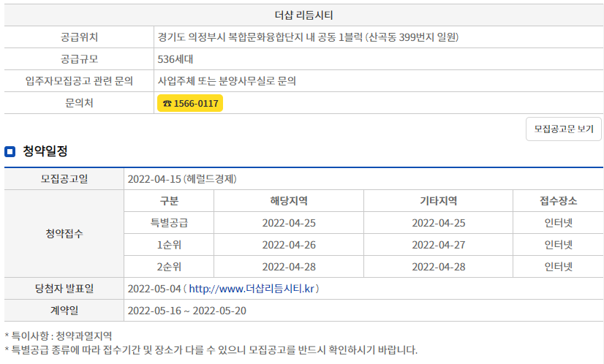The height and width of the screenshot is (364, 604).
Task: Select the 2022-05-16 ~ 2022-05-20 contract period
Action: [x=186, y=311]
